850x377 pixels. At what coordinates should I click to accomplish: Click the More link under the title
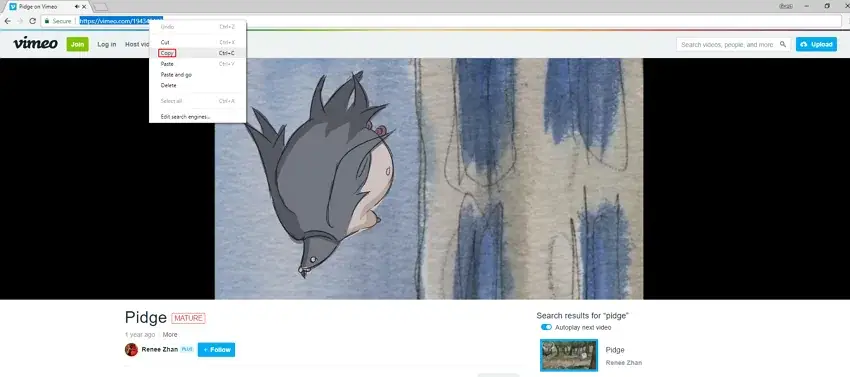170,335
